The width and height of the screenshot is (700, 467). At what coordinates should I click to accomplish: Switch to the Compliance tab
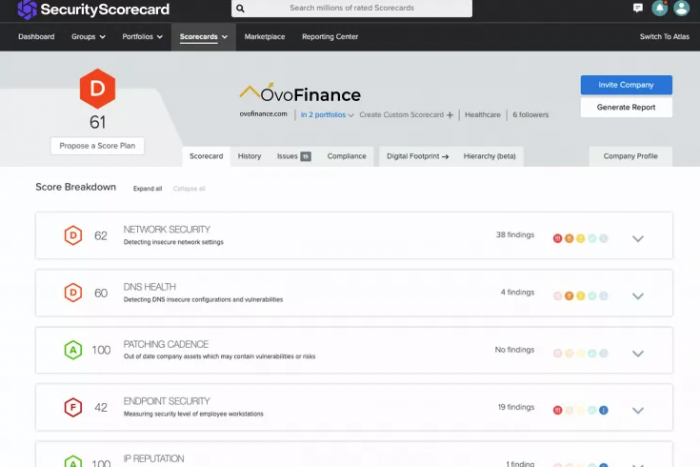click(347, 156)
